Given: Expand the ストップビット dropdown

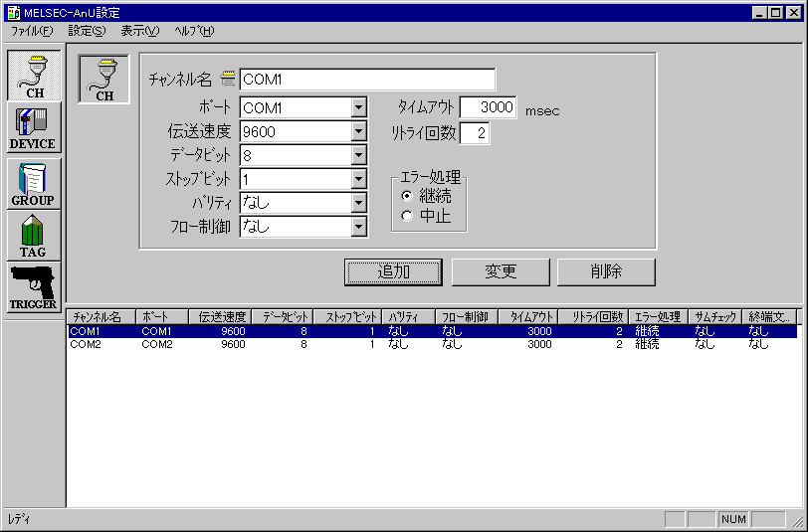Looking at the screenshot, I should [x=358, y=179].
